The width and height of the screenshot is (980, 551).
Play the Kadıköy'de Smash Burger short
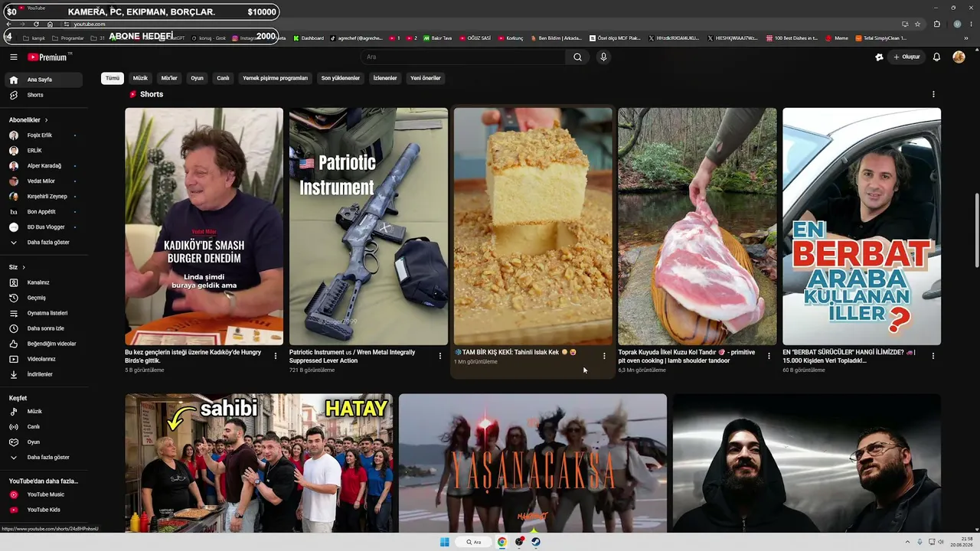pyautogui.click(x=204, y=227)
